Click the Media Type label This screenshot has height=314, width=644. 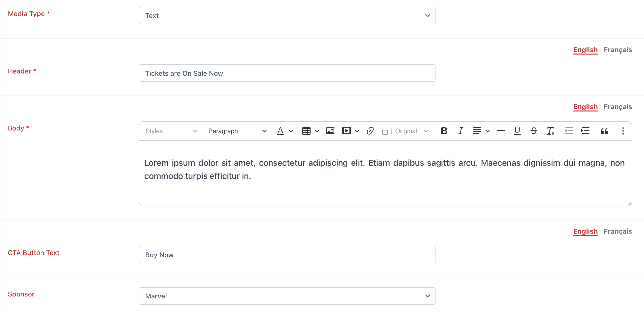[29, 14]
